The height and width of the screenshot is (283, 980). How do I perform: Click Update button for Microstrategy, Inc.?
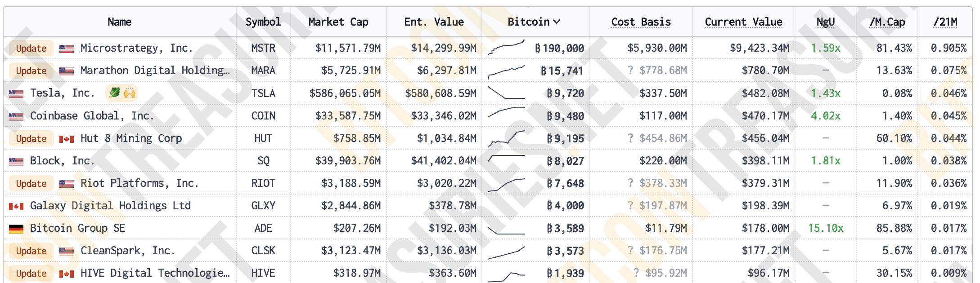(31, 48)
